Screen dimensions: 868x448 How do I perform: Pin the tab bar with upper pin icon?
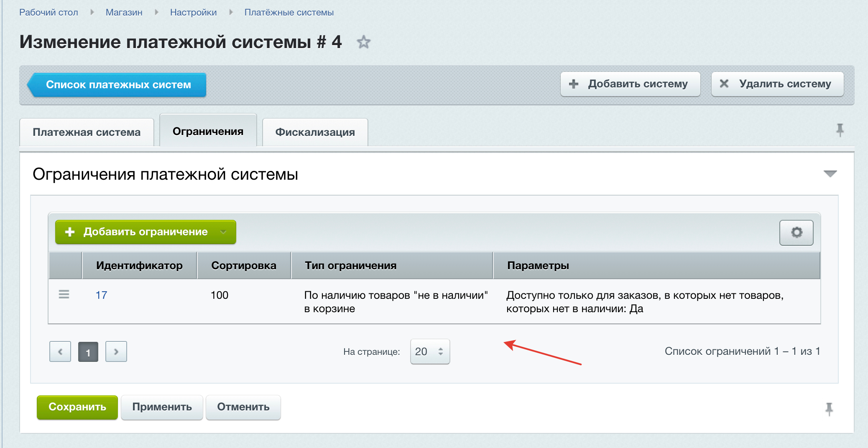coord(840,130)
